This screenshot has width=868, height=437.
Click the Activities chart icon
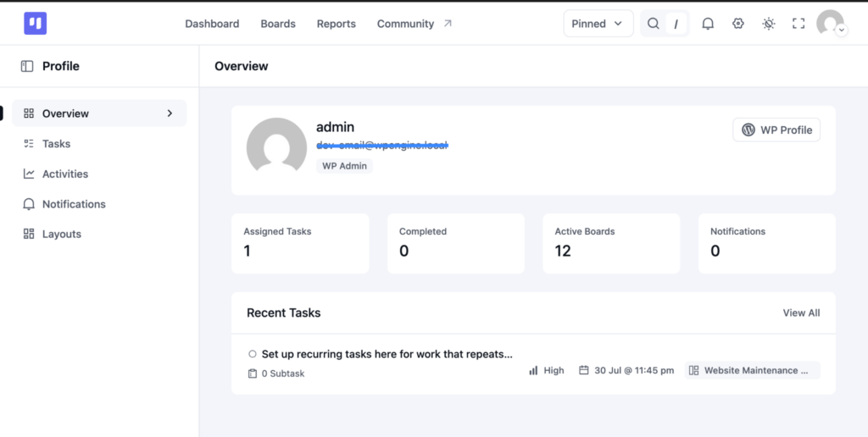coord(29,174)
